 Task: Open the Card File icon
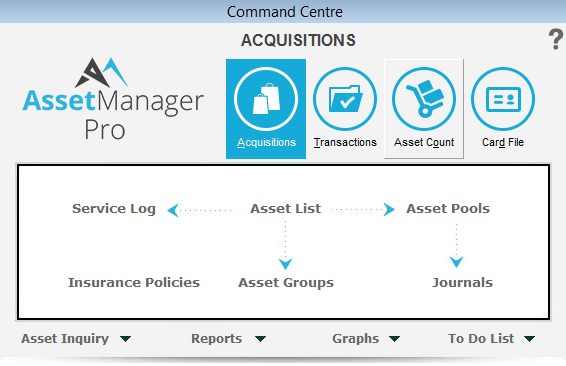click(503, 99)
